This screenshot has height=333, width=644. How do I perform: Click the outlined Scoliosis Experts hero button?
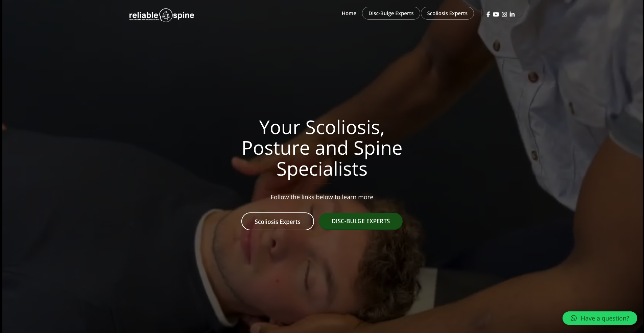click(278, 222)
